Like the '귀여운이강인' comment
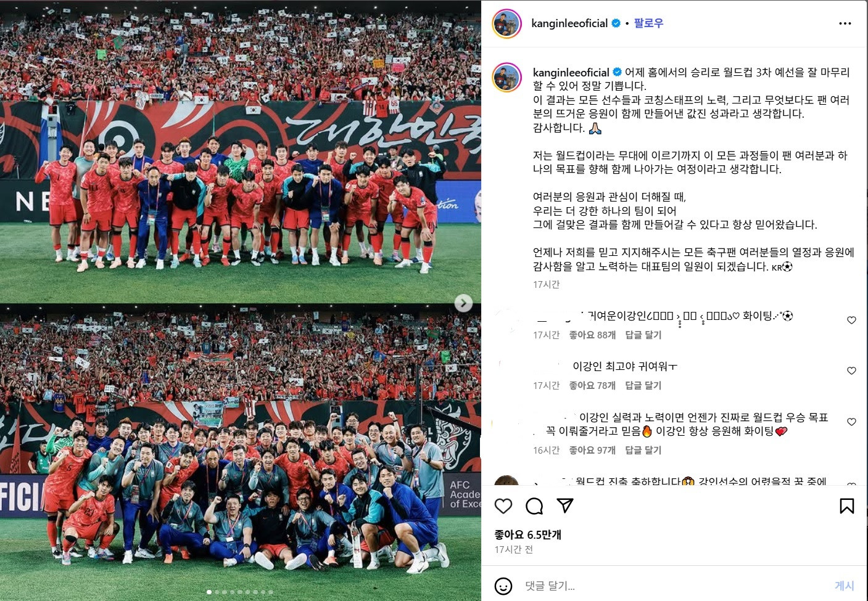This screenshot has height=601, width=868. (851, 320)
